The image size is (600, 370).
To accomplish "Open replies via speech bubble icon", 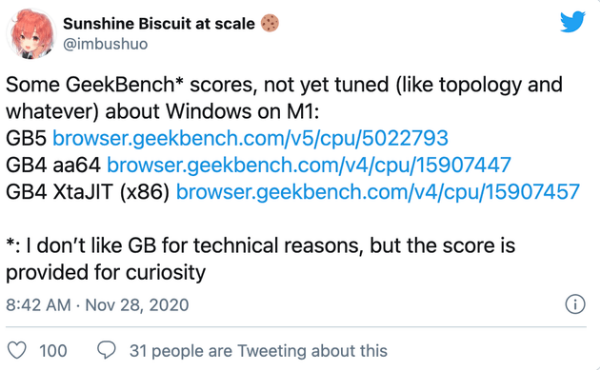I will pyautogui.click(x=106, y=350).
